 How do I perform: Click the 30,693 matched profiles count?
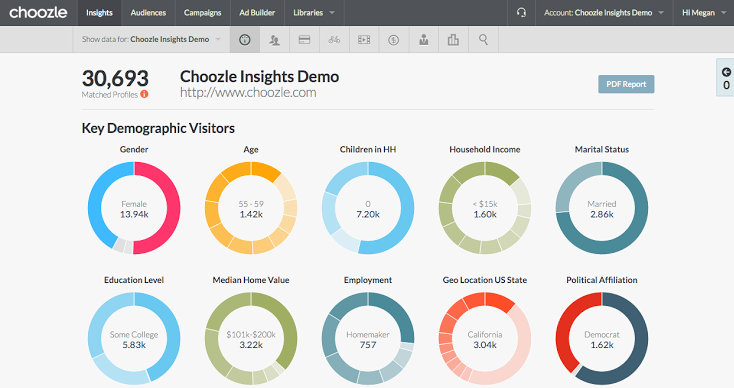pyautogui.click(x=115, y=78)
